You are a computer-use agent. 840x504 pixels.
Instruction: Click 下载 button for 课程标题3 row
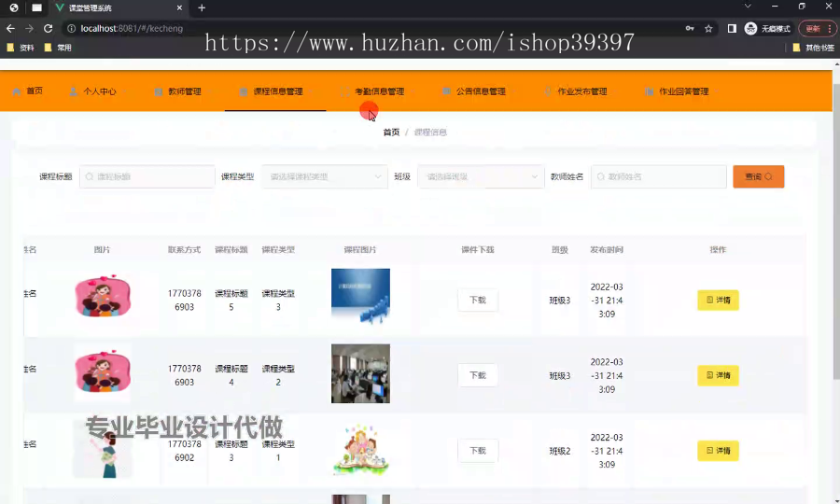478,451
